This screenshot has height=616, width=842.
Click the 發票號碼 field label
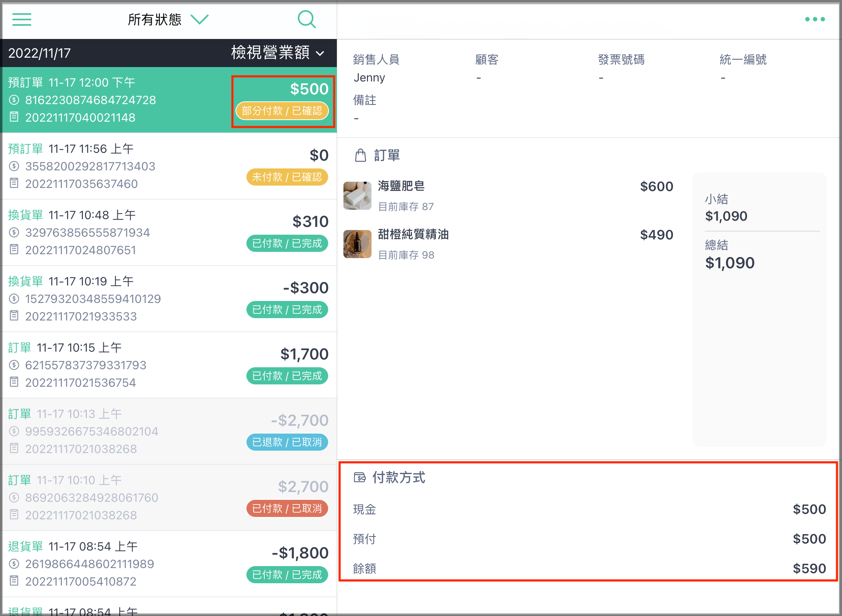621,60
